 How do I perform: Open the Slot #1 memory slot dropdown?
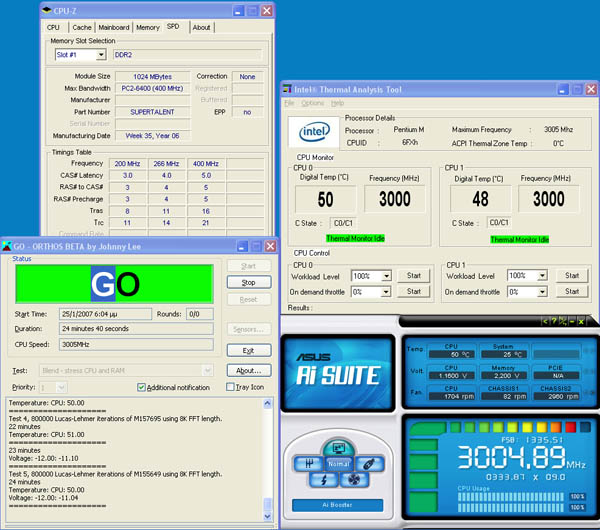coord(101,55)
